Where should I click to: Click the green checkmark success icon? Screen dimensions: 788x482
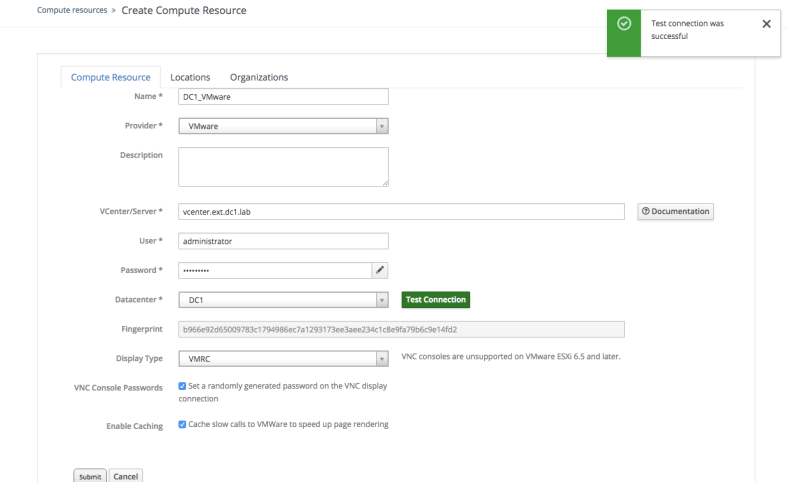click(625, 24)
